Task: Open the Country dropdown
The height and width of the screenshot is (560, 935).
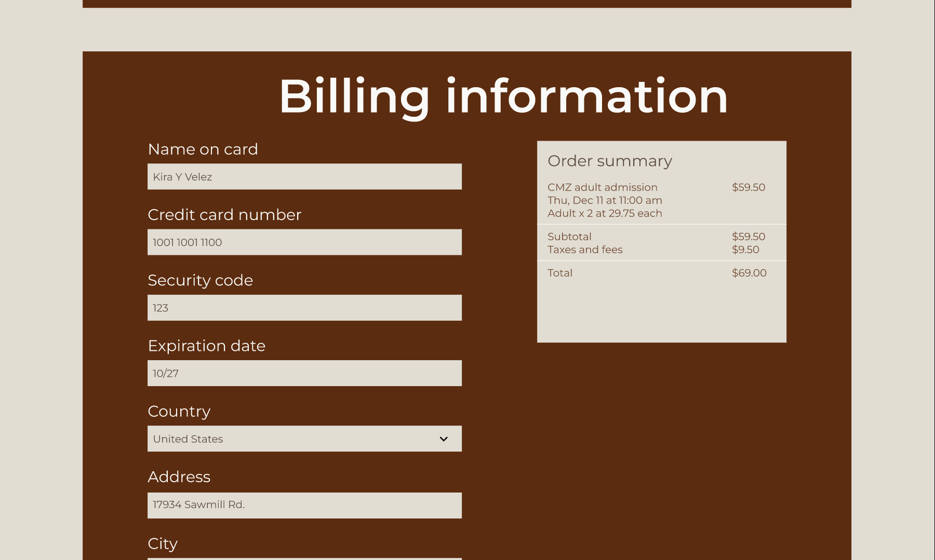Action: [304, 439]
